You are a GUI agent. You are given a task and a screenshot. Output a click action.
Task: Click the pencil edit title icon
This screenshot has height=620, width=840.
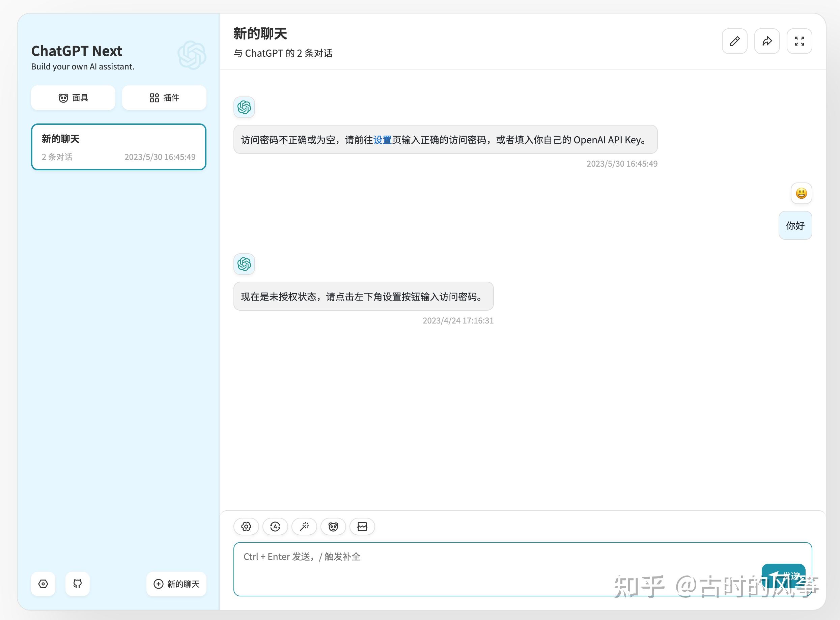click(x=734, y=41)
